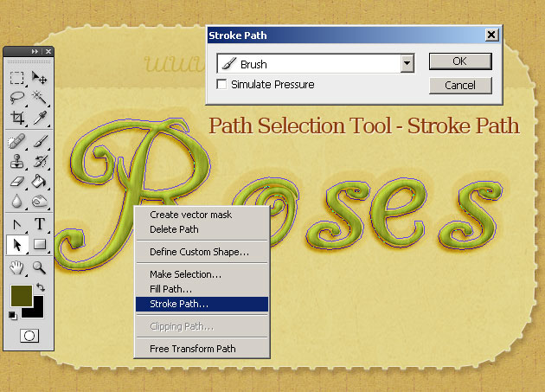Select the Eyedropper tool
Viewport: 545px width, 392px height.
(40, 118)
